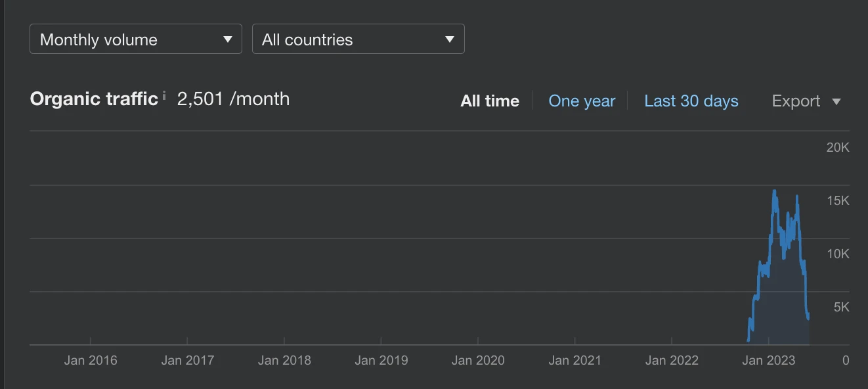Image resolution: width=868 pixels, height=389 pixels.
Task: Open the Export menu
Action: pos(806,101)
